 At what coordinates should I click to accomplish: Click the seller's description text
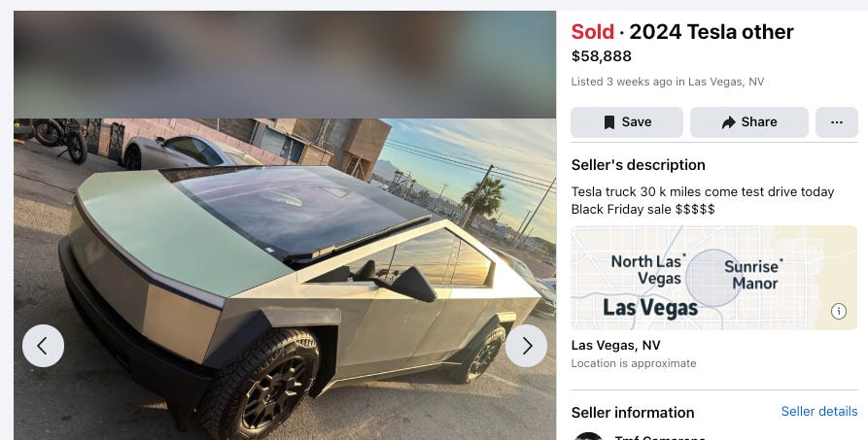click(x=703, y=200)
